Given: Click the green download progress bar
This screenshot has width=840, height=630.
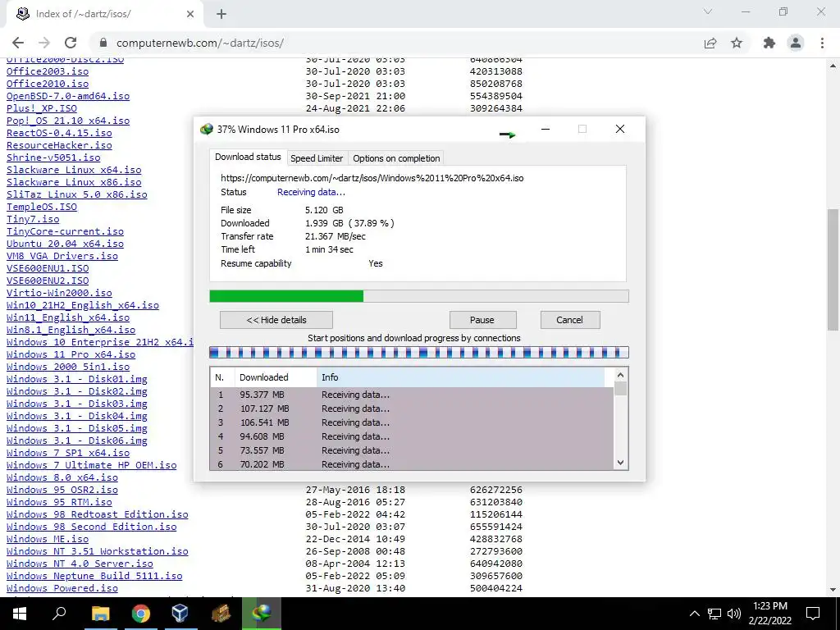Looking at the screenshot, I should pyautogui.click(x=419, y=296).
